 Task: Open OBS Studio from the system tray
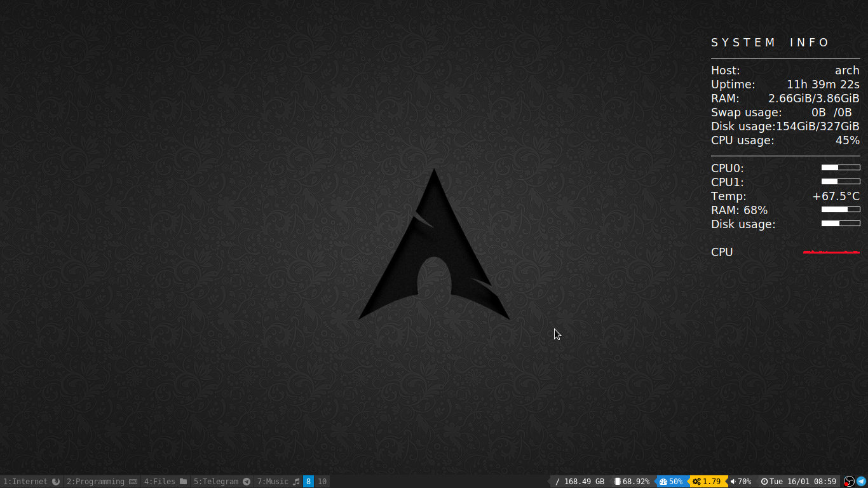tap(850, 481)
